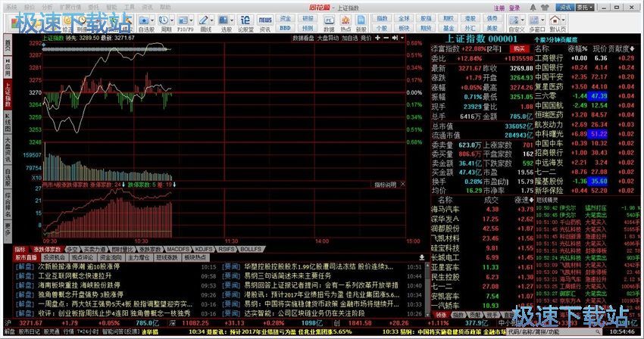Open the 论股堂 forum icon

[x=245, y=20]
